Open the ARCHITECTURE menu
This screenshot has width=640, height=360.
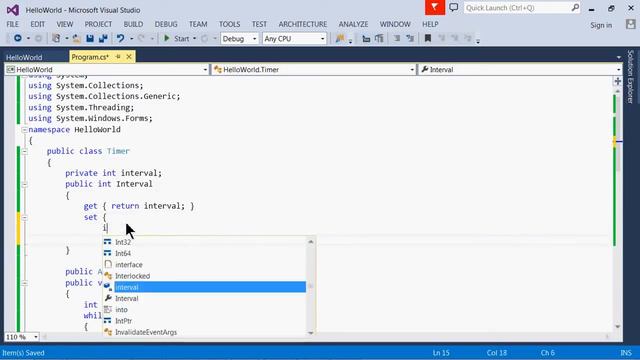pos(303,24)
